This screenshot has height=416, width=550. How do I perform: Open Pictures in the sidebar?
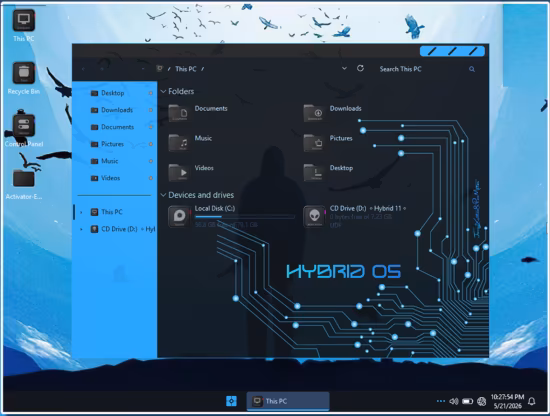click(x=115, y=144)
